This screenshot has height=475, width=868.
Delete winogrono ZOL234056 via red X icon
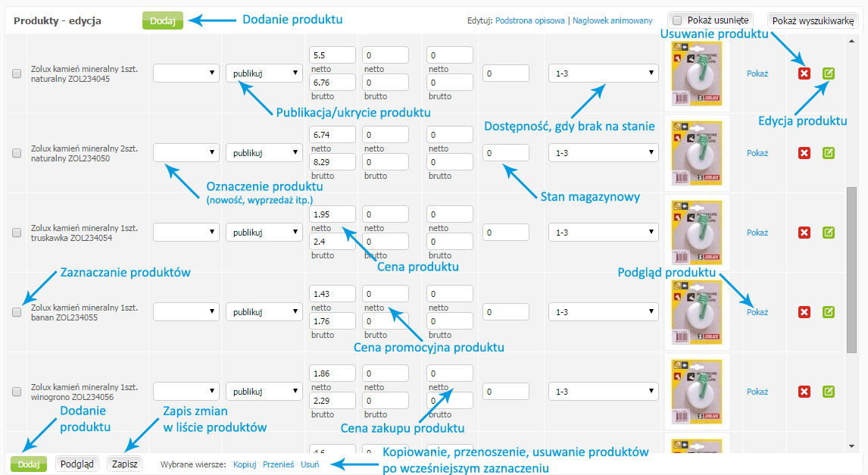click(x=804, y=392)
